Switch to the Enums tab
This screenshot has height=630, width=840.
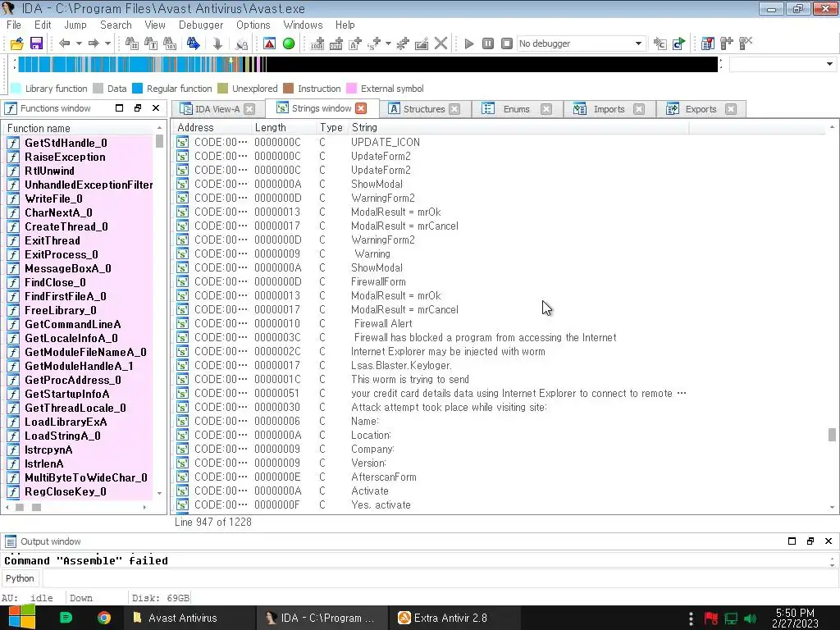pyautogui.click(x=516, y=109)
